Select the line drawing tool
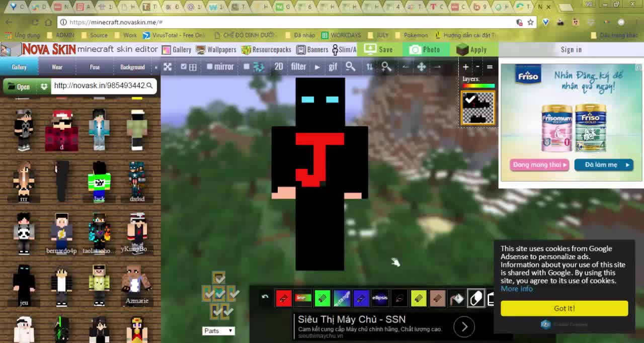 tap(302, 298)
